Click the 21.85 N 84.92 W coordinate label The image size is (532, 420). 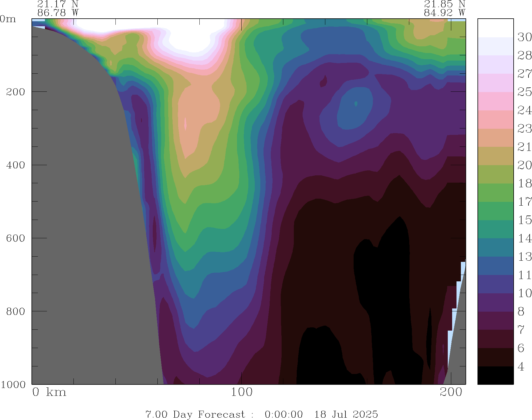click(444, 8)
